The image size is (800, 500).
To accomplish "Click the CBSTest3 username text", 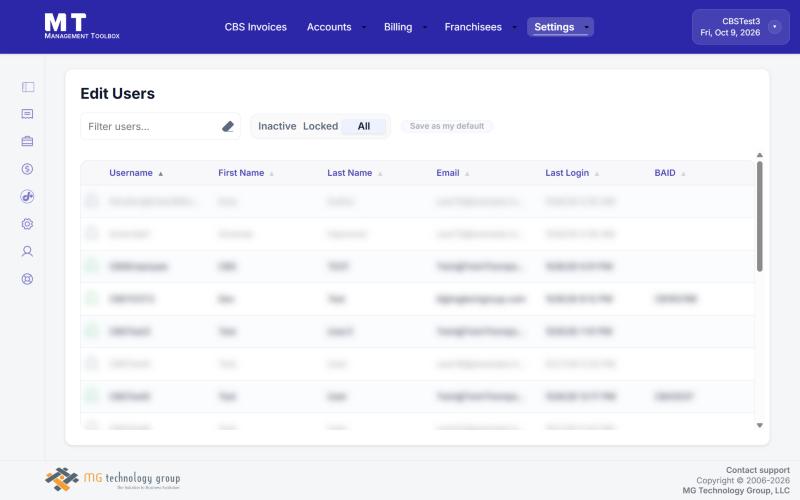I will coord(741,21).
